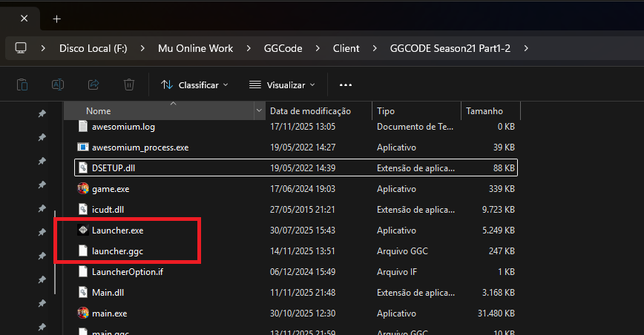Open the Visualizar view dropdown
This screenshot has width=644, height=335.
tap(282, 85)
